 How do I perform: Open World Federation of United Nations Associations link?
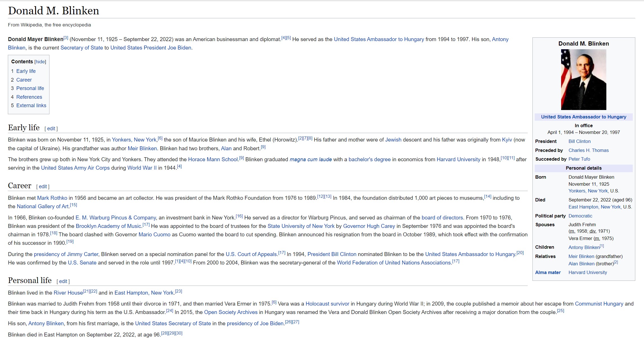tap(394, 263)
